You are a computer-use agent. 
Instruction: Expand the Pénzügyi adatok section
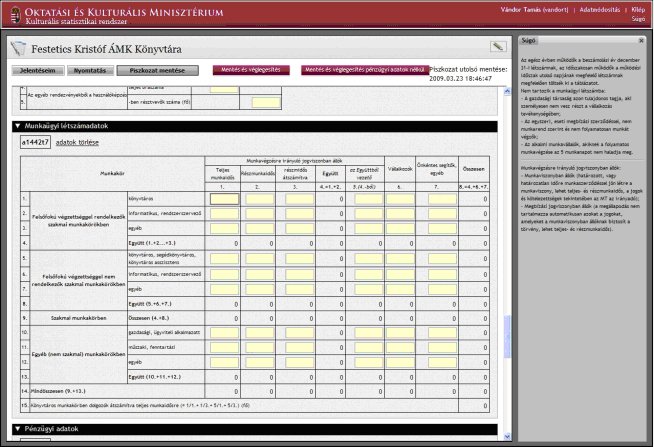click(x=18, y=429)
